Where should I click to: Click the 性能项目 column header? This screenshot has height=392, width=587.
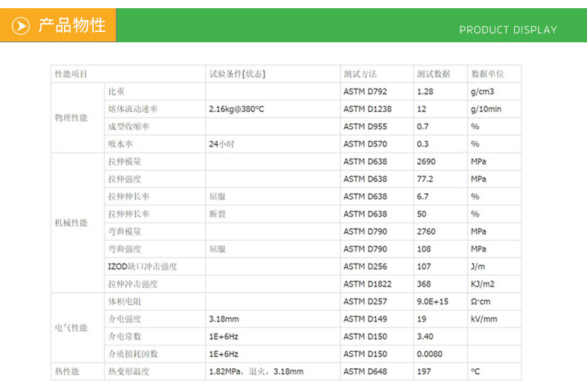[128, 74]
